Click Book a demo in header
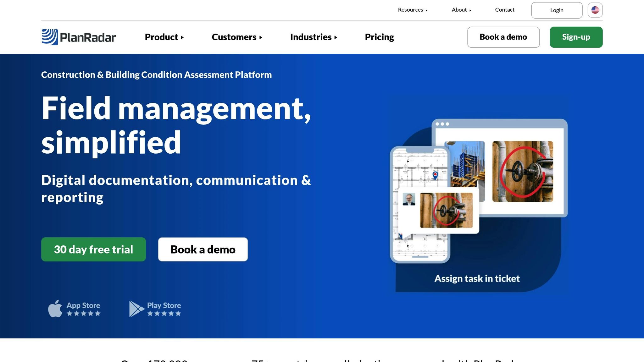 coord(503,37)
